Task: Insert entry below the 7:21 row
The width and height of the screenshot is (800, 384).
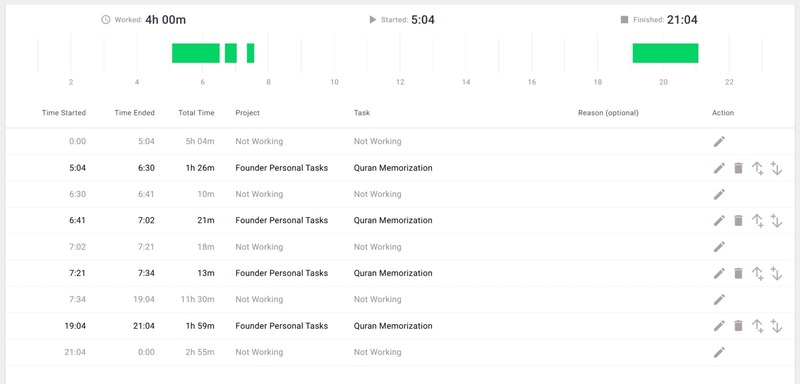Action: [776, 273]
